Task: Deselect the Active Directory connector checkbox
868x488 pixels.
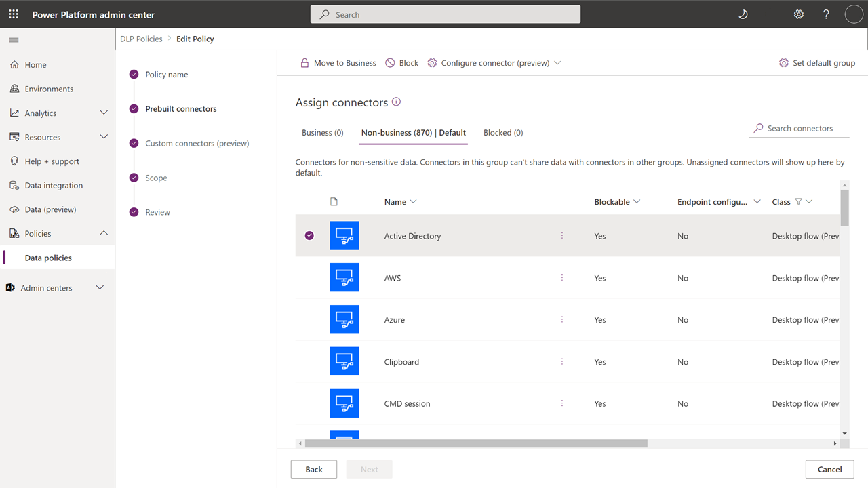Action: [x=309, y=235]
